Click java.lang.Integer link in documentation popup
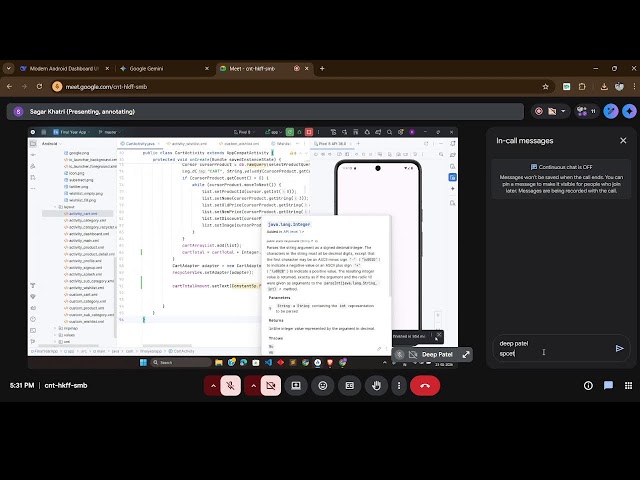 [x=289, y=224]
